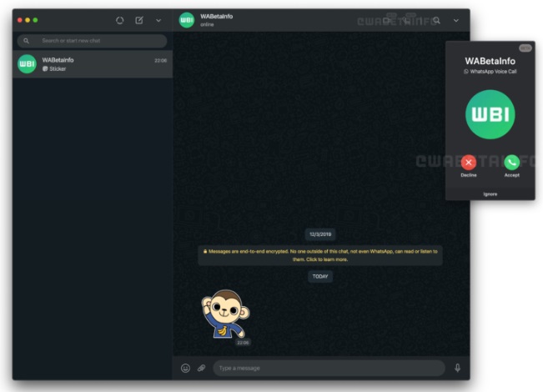Image resolution: width=543 pixels, height=392 pixels.
Task: Open sidebar menu chevron beside compose icon
Action: click(158, 20)
